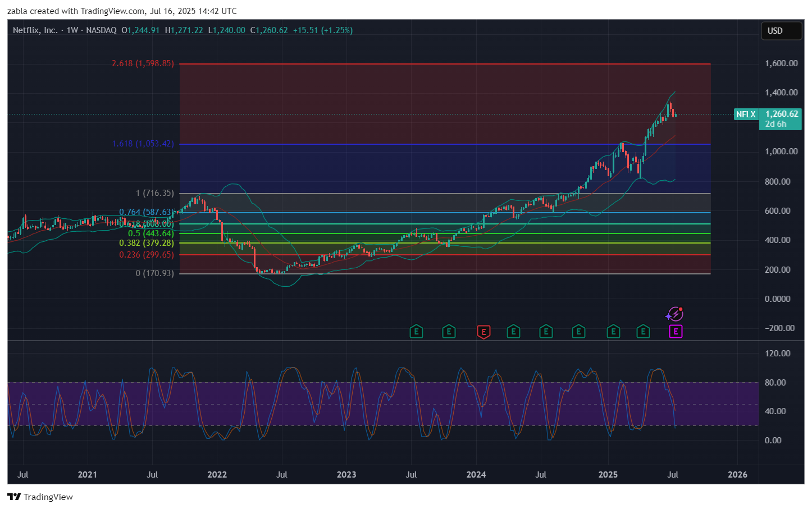
Task: Open the October 2023 green earnings marker
Action: point(449,332)
